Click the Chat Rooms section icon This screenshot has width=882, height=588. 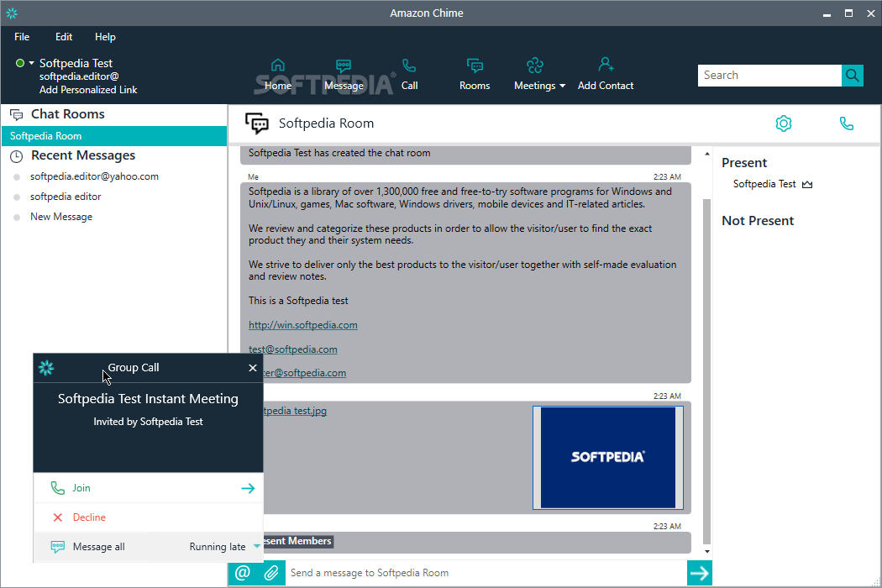(16, 115)
